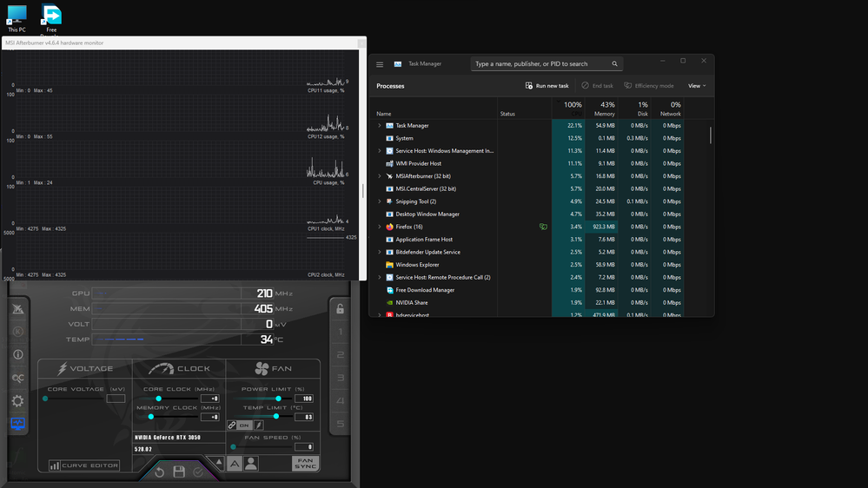The image size is (868, 488).
Task: Open Task Manager hamburger navigation menu
Action: point(380,64)
